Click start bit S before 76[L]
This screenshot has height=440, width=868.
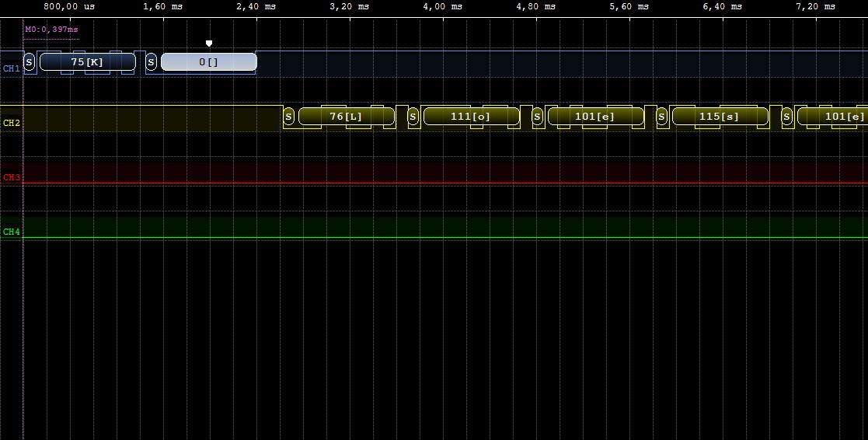[288, 117]
